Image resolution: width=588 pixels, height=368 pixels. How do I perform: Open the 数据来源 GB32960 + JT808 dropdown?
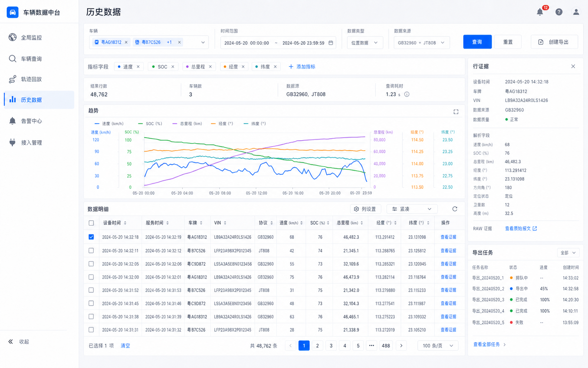tap(421, 43)
